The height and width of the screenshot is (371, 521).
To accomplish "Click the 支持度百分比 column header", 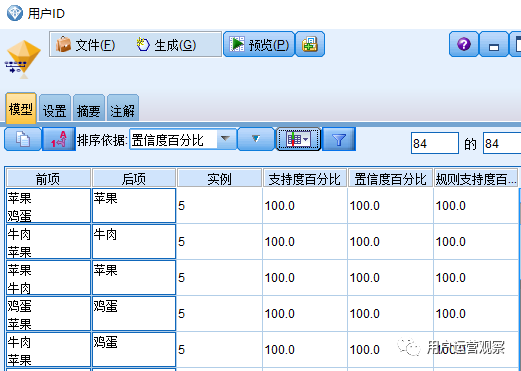I will [305, 178].
